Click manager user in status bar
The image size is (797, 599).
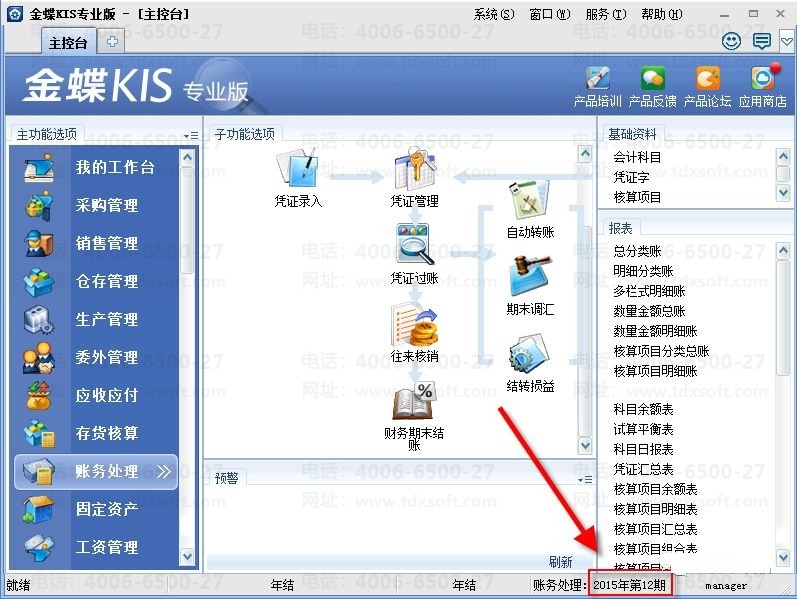(x=726, y=586)
